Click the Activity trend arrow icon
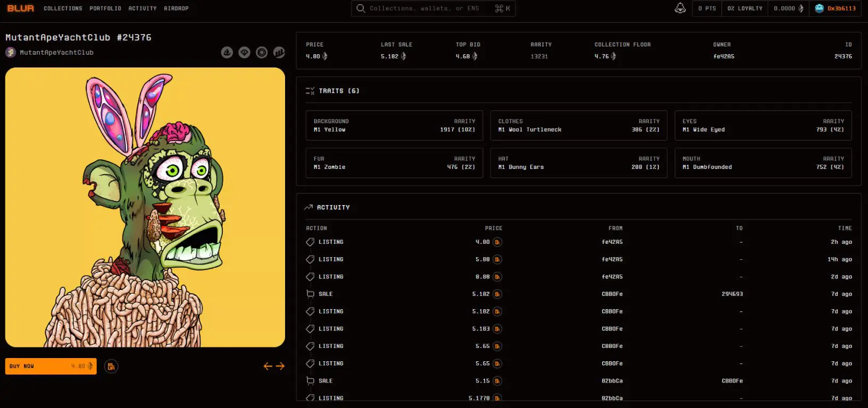 (308, 207)
